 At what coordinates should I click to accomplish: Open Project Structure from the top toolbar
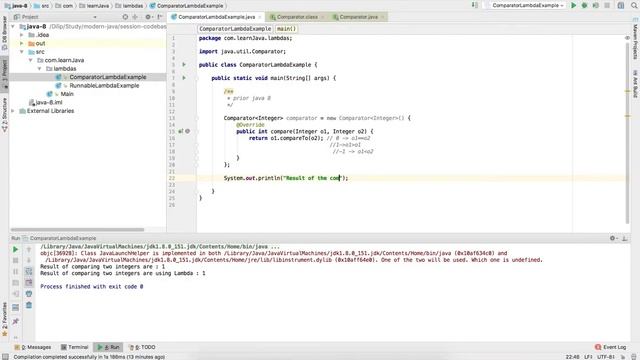click(621, 5)
